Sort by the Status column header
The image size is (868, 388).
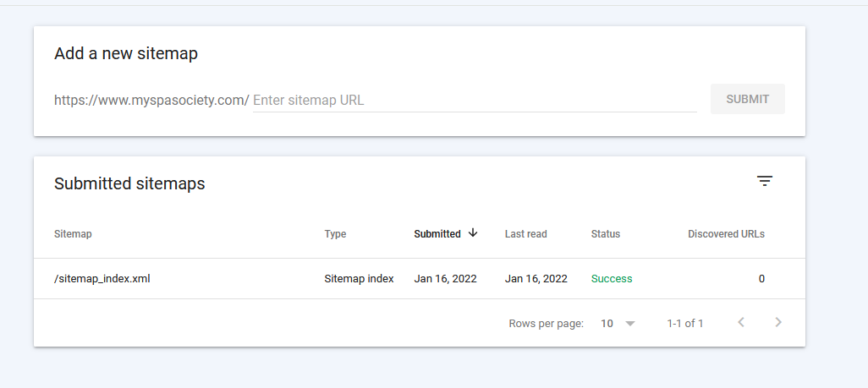click(x=606, y=234)
